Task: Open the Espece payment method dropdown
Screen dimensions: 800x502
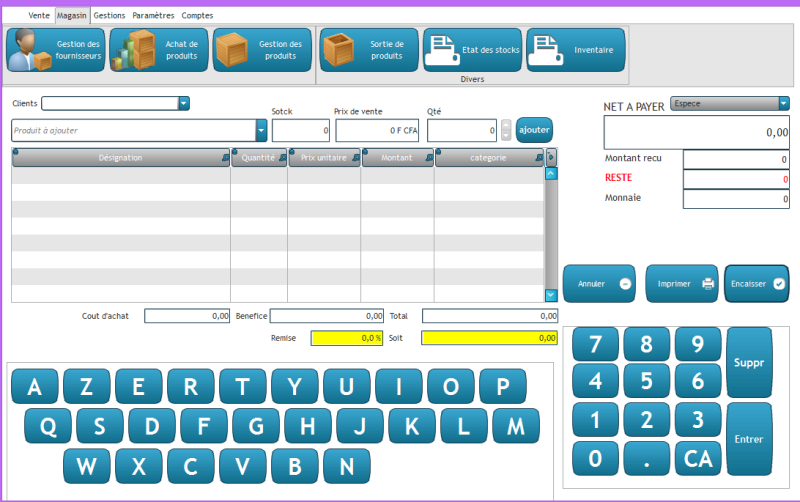Action: click(783, 103)
